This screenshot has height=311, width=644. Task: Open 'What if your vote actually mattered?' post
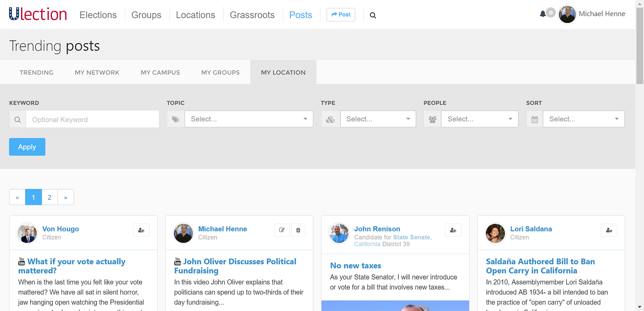click(x=72, y=266)
